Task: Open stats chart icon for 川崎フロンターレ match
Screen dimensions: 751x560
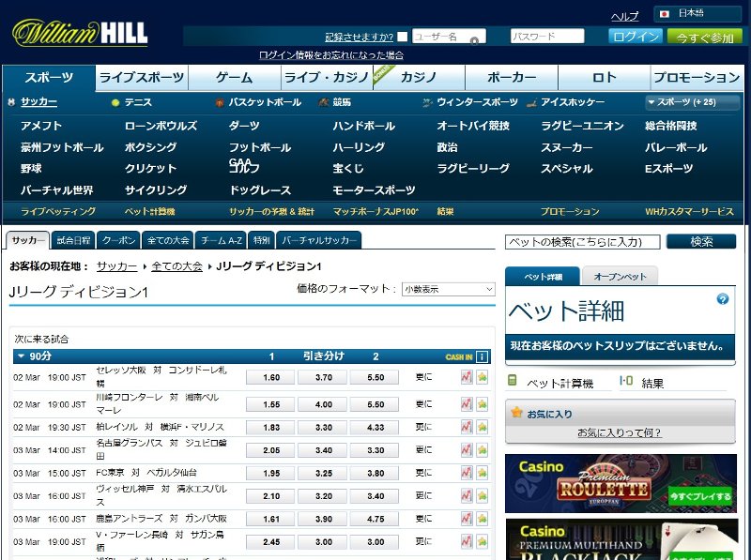Action: tap(467, 404)
